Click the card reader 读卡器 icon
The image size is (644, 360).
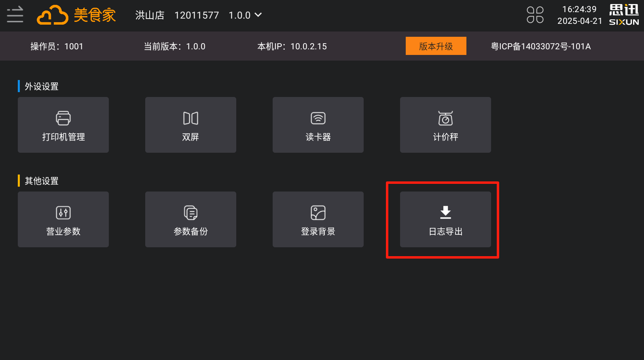point(318,118)
